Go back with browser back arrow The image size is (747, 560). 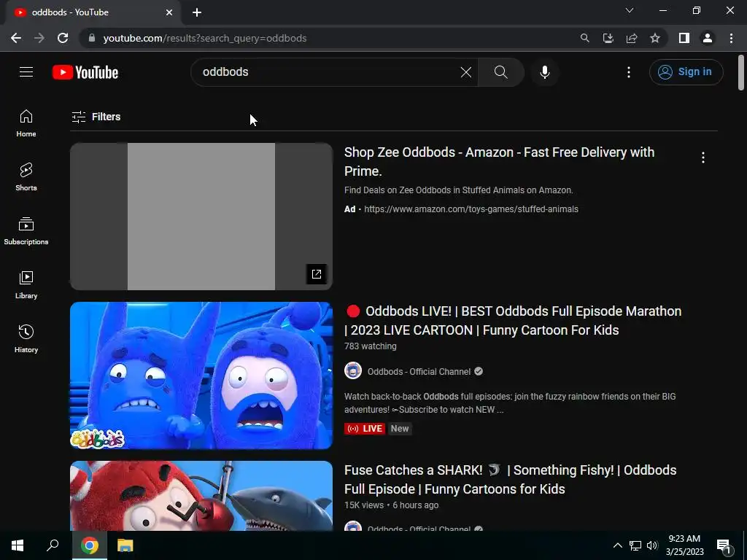[x=16, y=38]
